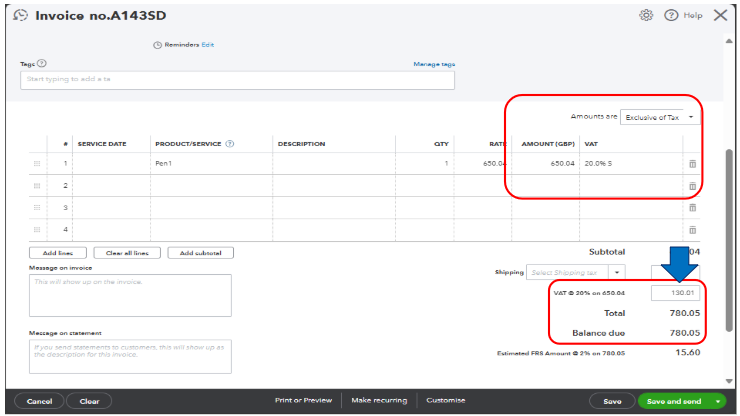Click the Save button

(x=612, y=401)
